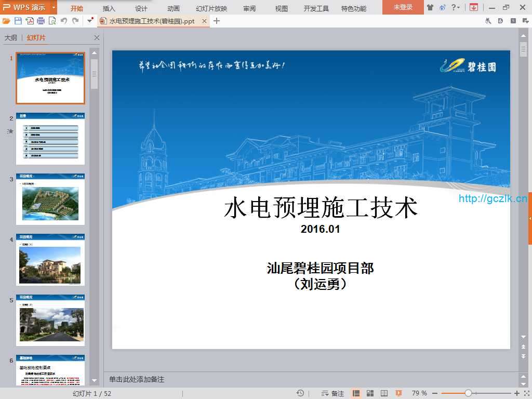
Task: Click the Save icon in quick toolbar
Action: (x=18, y=21)
